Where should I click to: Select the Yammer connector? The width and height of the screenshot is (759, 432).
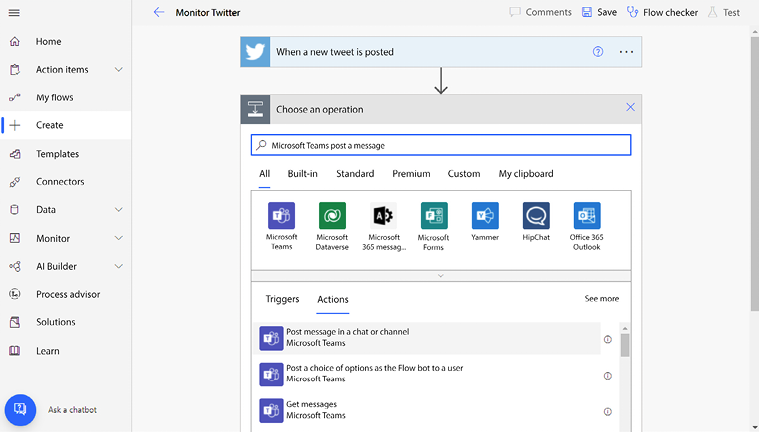[485, 222]
